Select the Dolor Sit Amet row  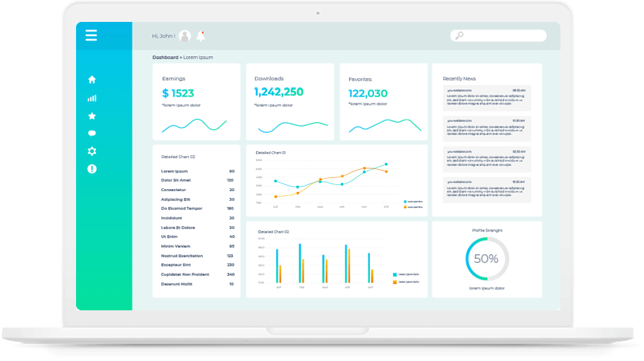click(197, 180)
